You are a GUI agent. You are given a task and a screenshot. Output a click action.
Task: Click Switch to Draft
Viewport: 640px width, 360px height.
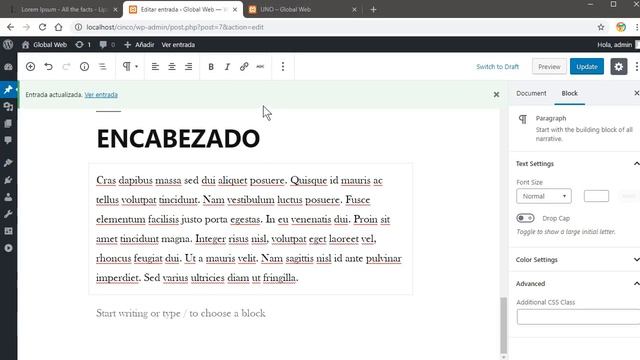(497, 67)
